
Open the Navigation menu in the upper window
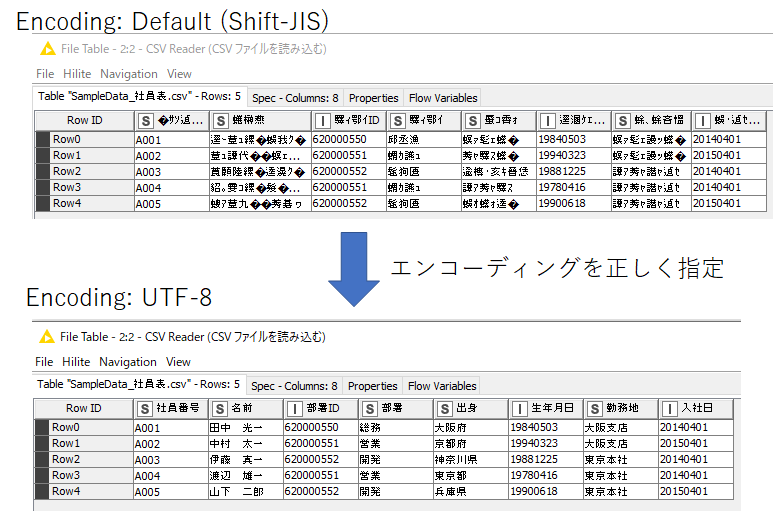[x=129, y=74]
